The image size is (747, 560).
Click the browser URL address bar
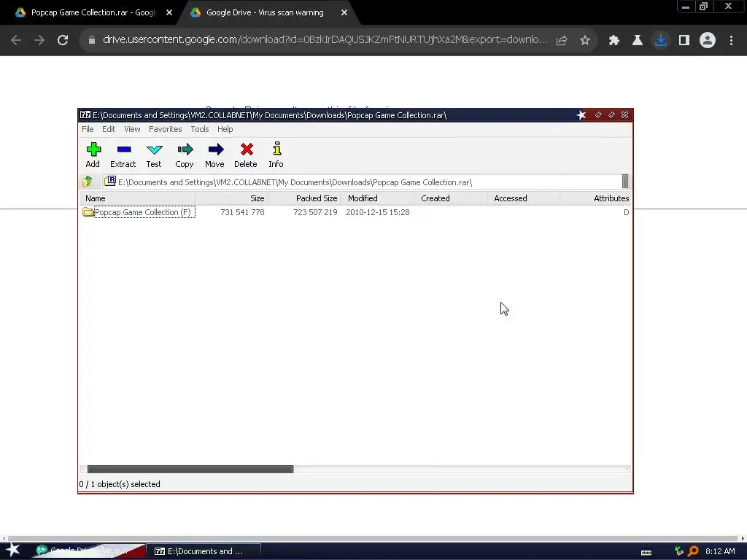pos(325,39)
